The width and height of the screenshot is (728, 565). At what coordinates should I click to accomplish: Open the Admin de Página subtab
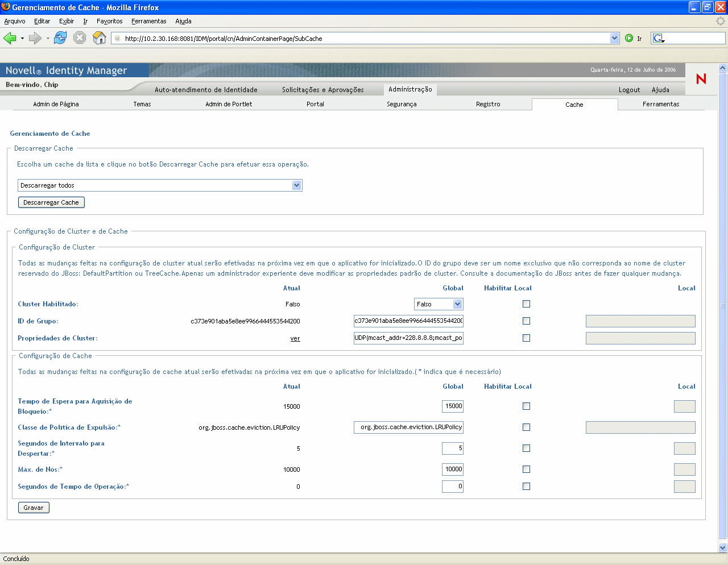coord(56,104)
